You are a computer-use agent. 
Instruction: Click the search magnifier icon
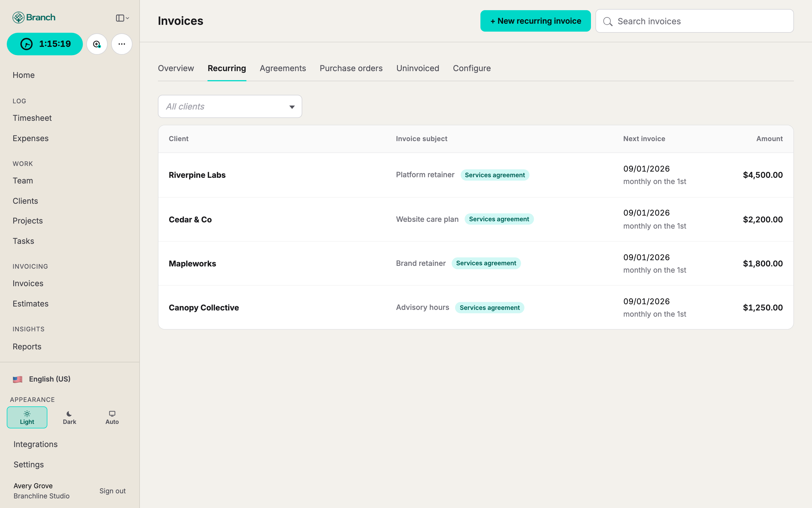[x=608, y=21]
